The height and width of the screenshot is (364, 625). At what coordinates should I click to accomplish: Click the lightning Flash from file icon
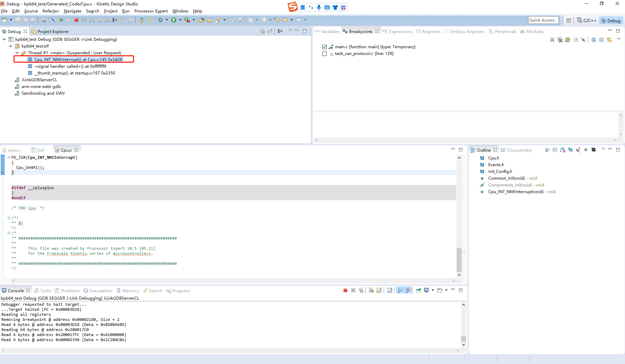point(151,20)
